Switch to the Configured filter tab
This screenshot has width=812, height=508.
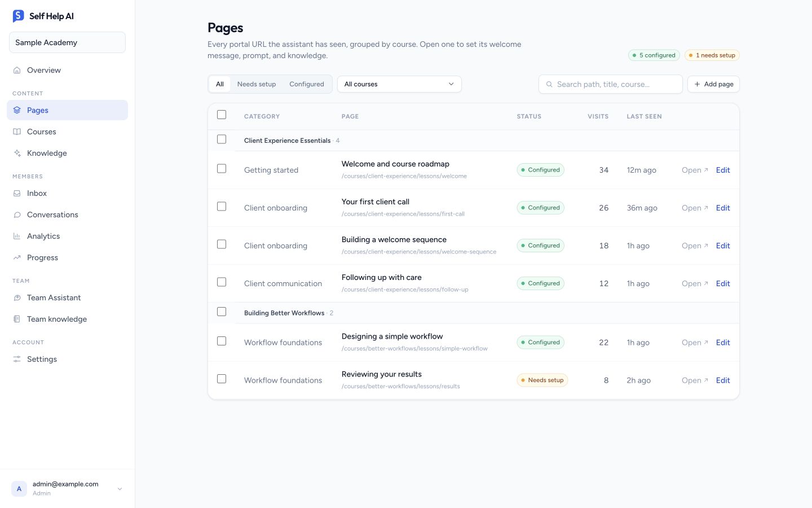[307, 85]
